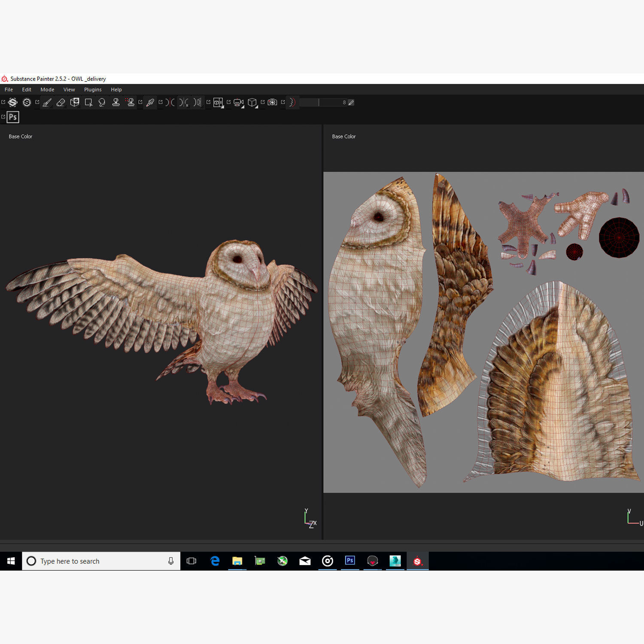
Task: Select the Eraser tool
Action: [x=61, y=103]
